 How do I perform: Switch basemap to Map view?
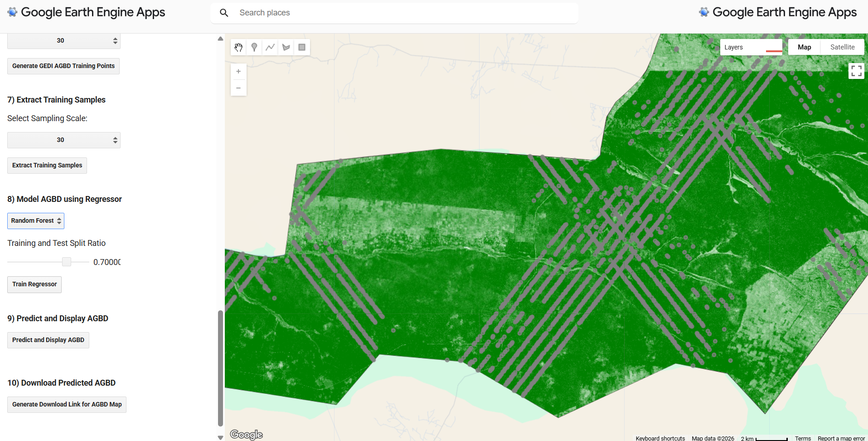[804, 47]
